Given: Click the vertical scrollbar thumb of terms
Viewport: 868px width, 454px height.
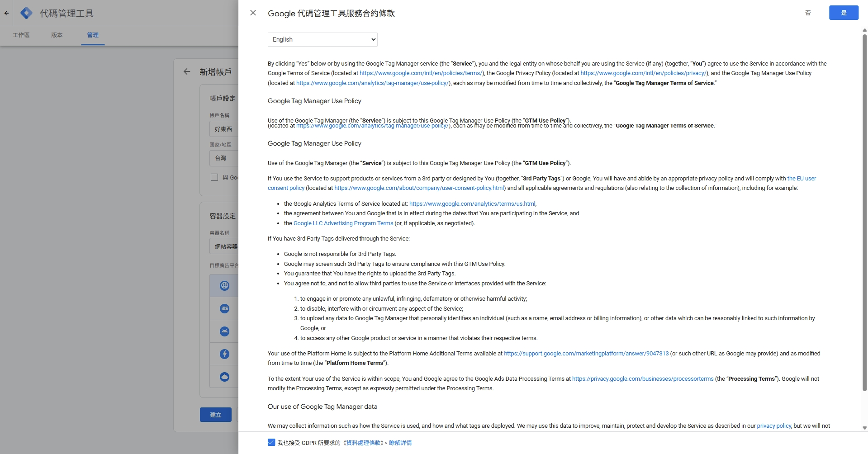Looking at the screenshot, I should pos(864,213).
